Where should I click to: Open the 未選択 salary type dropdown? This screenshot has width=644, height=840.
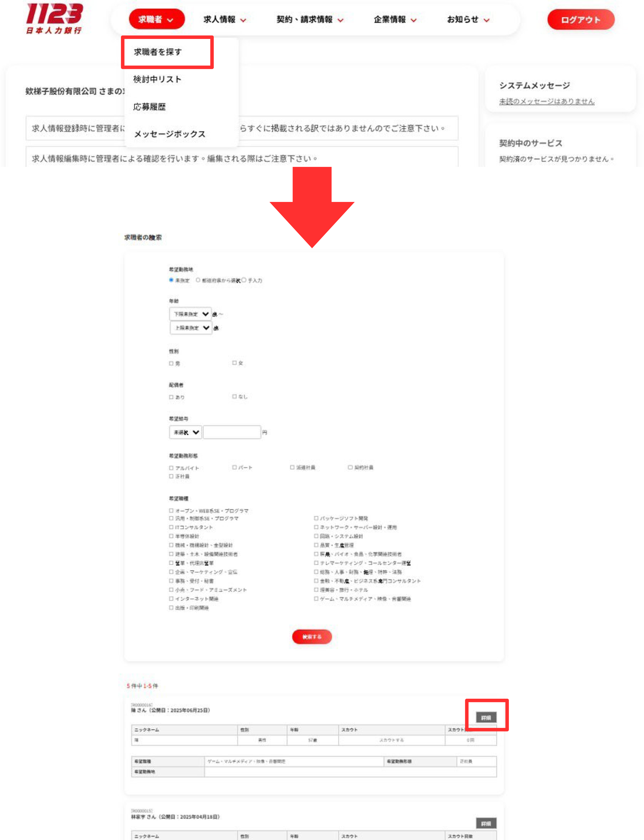tap(185, 433)
